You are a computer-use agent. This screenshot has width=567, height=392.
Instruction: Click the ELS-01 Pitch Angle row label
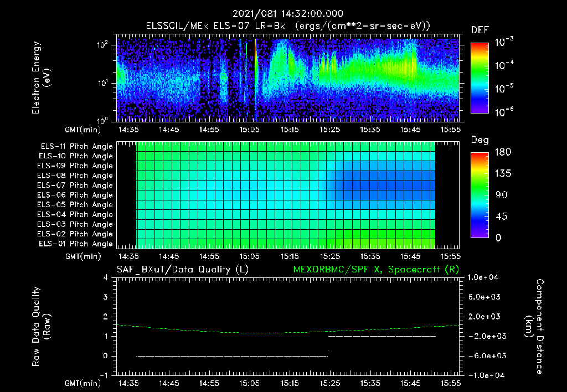click(x=75, y=244)
